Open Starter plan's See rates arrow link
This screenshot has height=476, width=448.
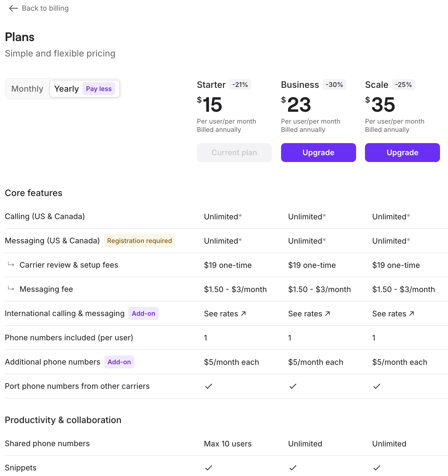click(x=225, y=314)
